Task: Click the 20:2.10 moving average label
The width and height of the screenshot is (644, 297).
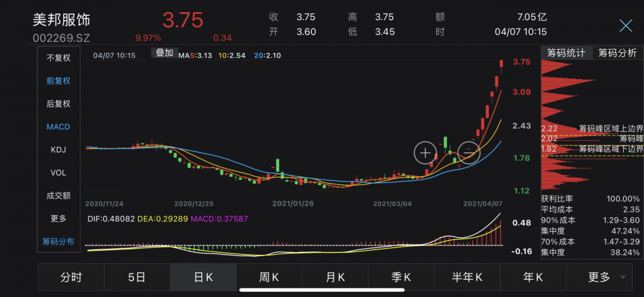Action: 267,56
